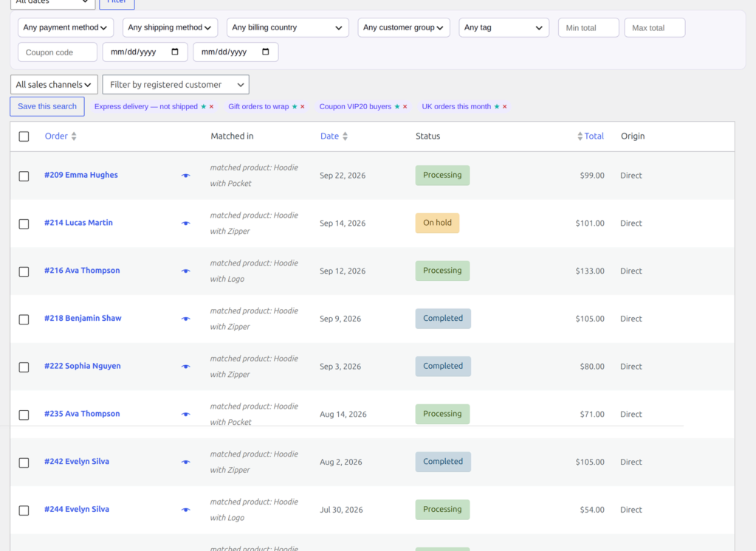Load Express delivery — not shipped search
The height and width of the screenshot is (551, 756).
(x=146, y=106)
